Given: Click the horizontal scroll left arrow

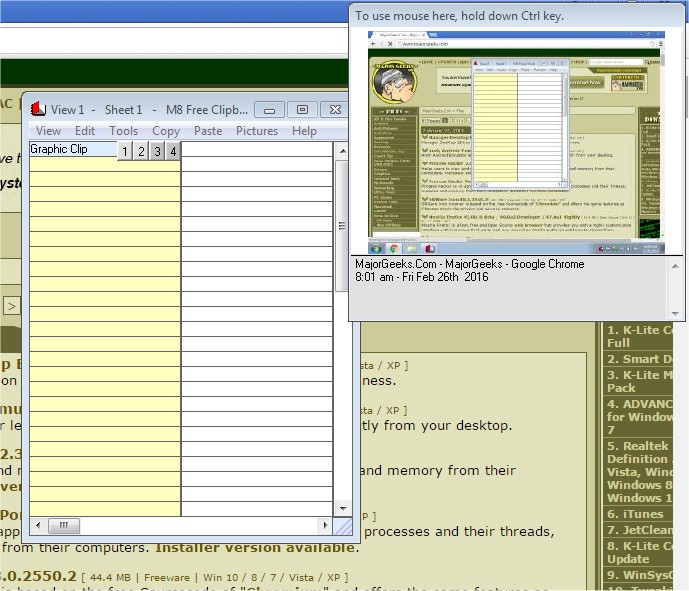Looking at the screenshot, I should click(38, 525).
